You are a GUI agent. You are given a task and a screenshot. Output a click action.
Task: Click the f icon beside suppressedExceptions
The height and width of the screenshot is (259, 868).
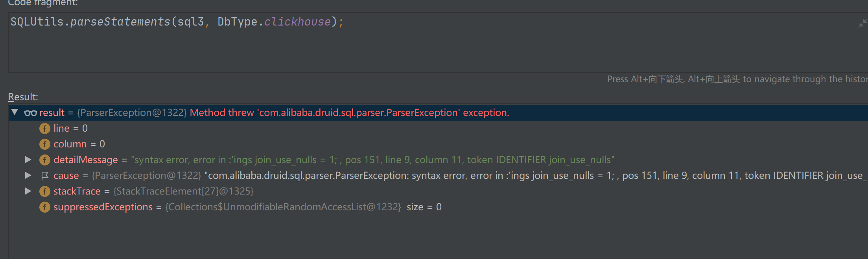pos(45,207)
